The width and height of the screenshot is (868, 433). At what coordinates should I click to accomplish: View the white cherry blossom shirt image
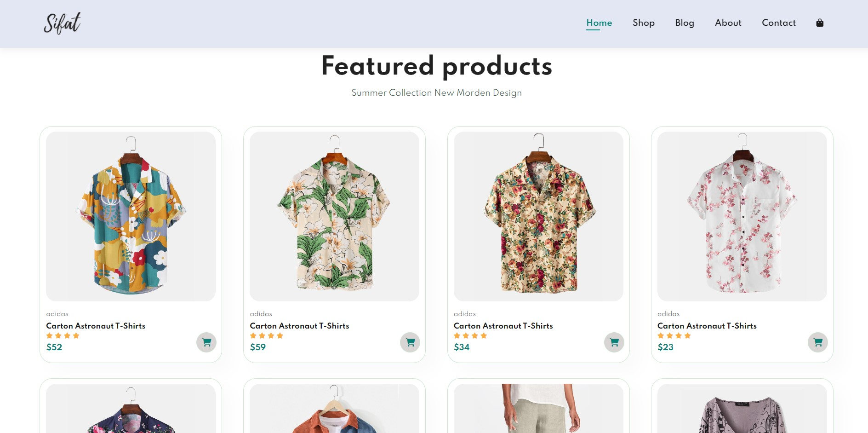pos(742,216)
